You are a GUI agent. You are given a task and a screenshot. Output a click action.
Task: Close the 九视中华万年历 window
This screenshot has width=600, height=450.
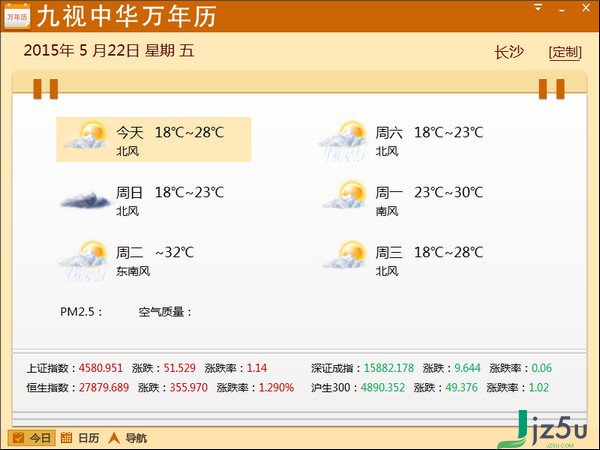click(x=586, y=8)
